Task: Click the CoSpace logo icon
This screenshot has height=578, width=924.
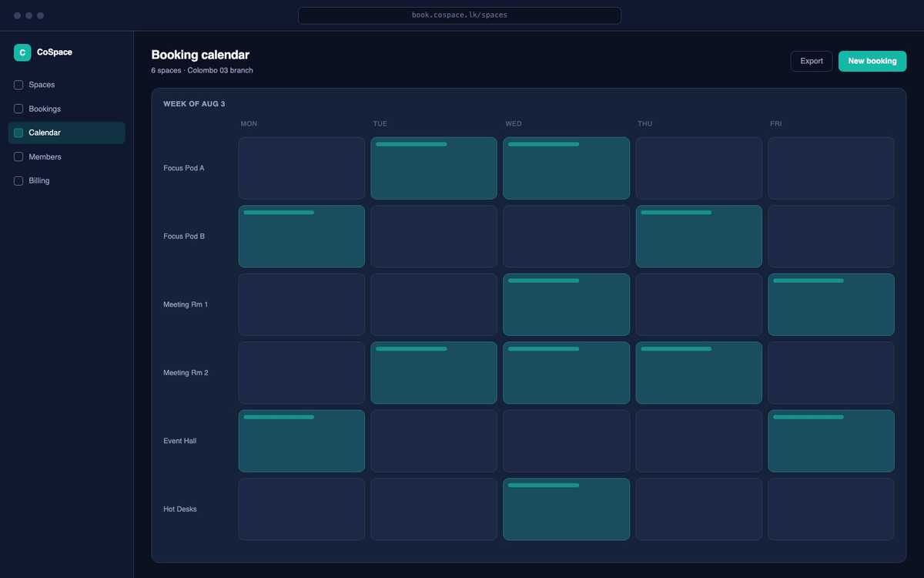Action: tap(22, 52)
